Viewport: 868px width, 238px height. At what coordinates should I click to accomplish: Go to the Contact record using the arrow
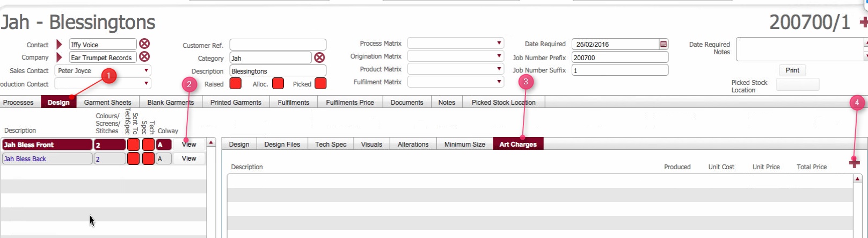pyautogui.click(x=59, y=45)
